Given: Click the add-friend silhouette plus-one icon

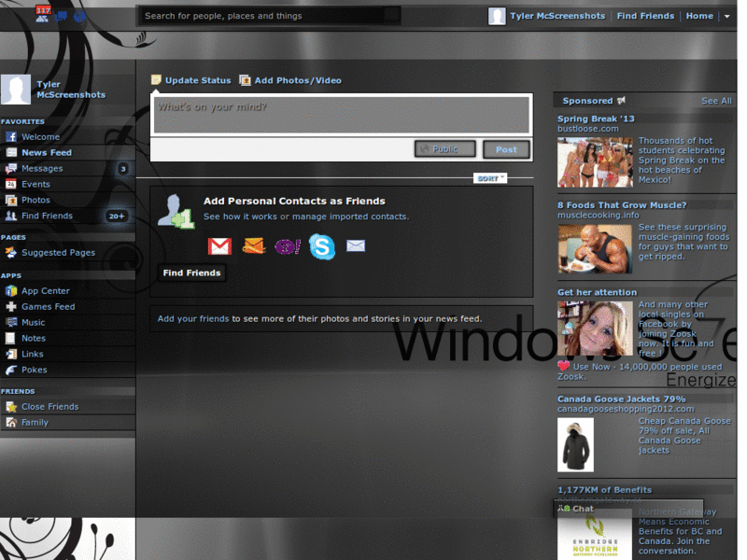Looking at the screenshot, I should click(x=176, y=211).
